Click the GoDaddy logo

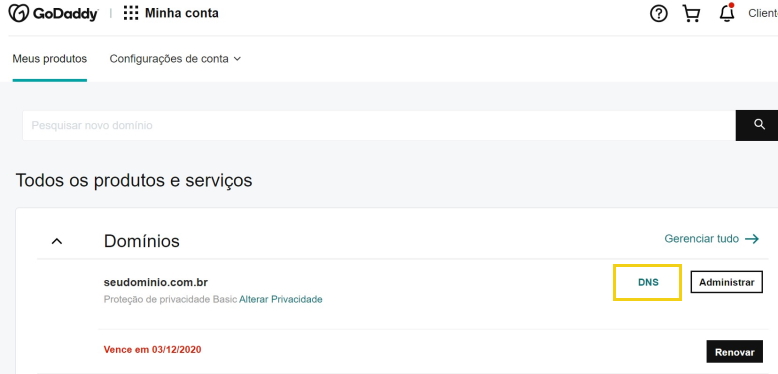coord(53,13)
